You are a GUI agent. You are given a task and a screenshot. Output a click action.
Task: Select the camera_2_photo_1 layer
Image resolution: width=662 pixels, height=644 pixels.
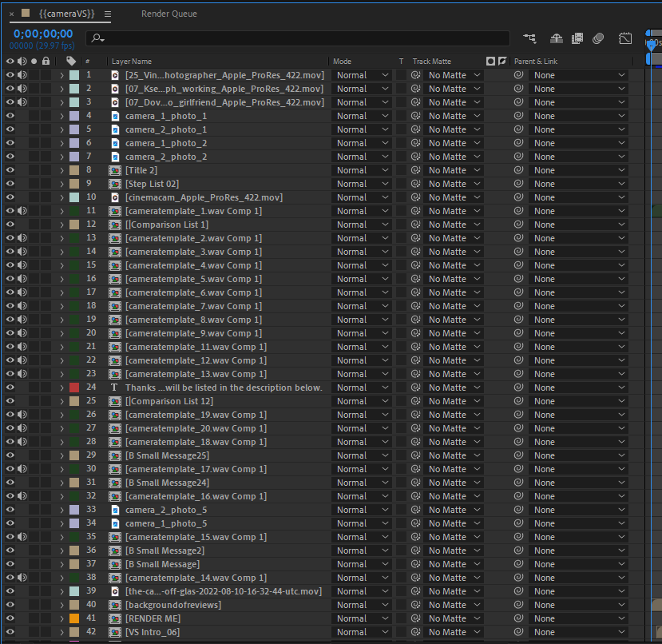pyautogui.click(x=166, y=129)
